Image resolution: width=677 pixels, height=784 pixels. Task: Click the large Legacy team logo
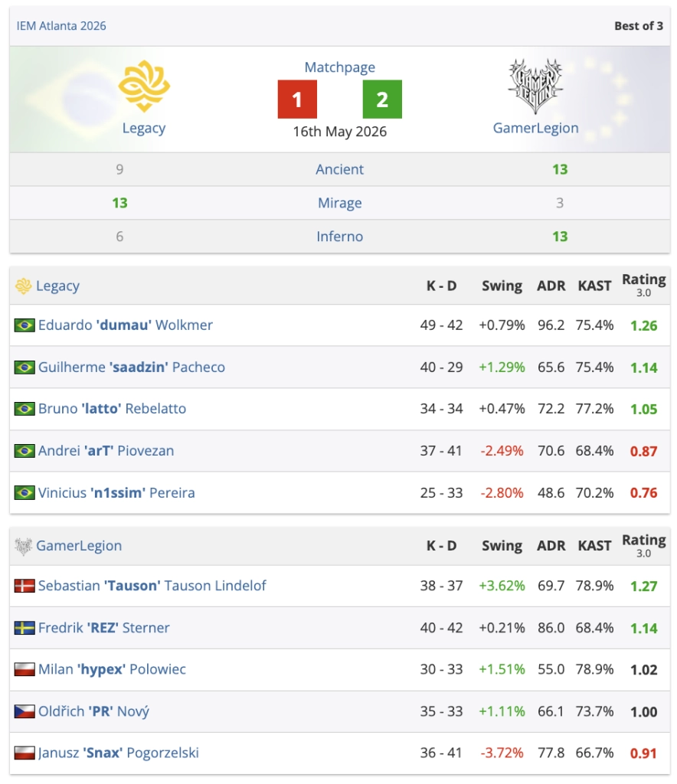[144, 86]
